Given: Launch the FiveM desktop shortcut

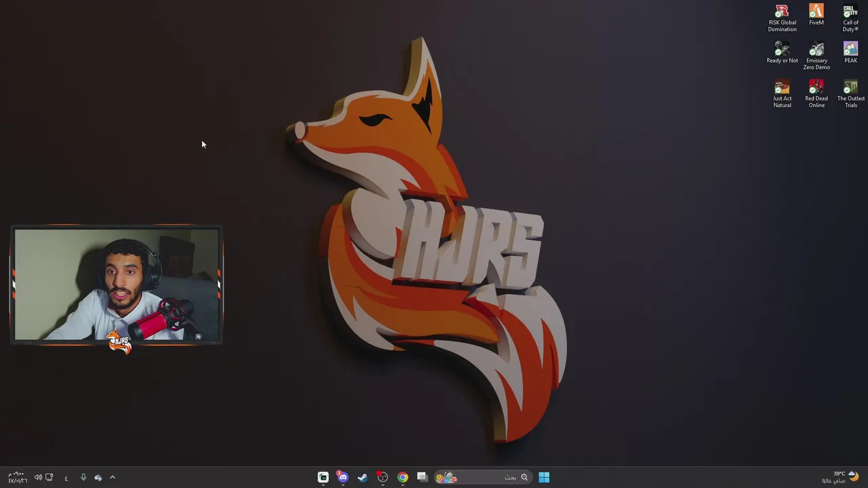Looking at the screenshot, I should 816,15.
